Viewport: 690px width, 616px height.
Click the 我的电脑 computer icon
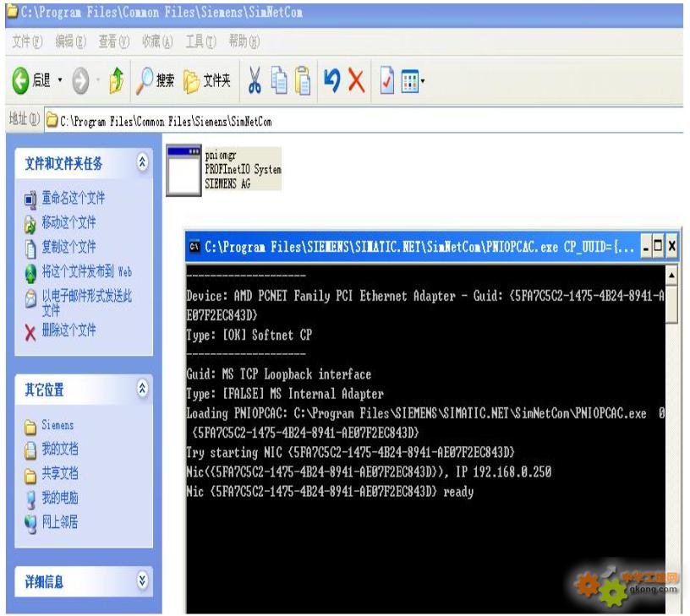pos(30,500)
